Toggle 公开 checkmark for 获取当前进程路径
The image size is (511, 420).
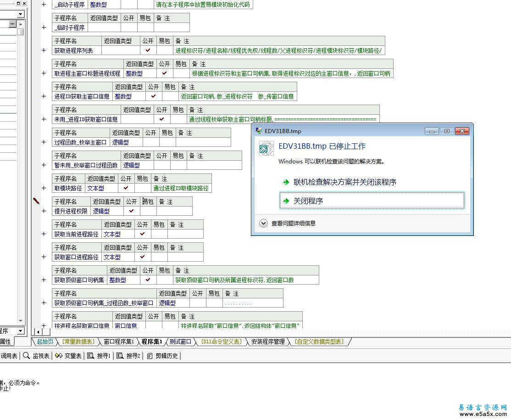[x=142, y=234]
